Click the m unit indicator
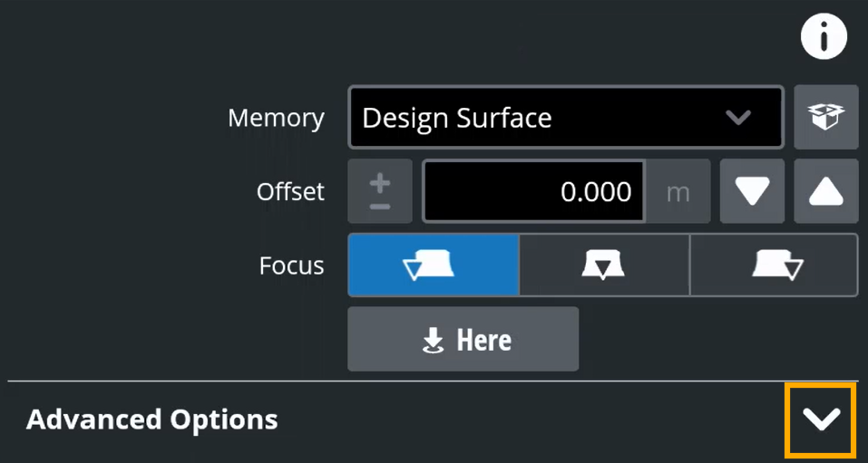868x463 pixels. 678,191
